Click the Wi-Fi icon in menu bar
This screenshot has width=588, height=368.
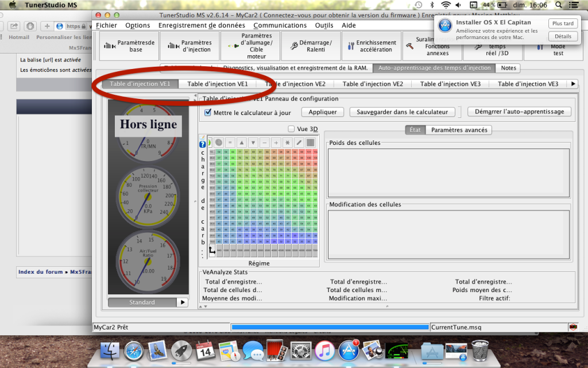446,5
